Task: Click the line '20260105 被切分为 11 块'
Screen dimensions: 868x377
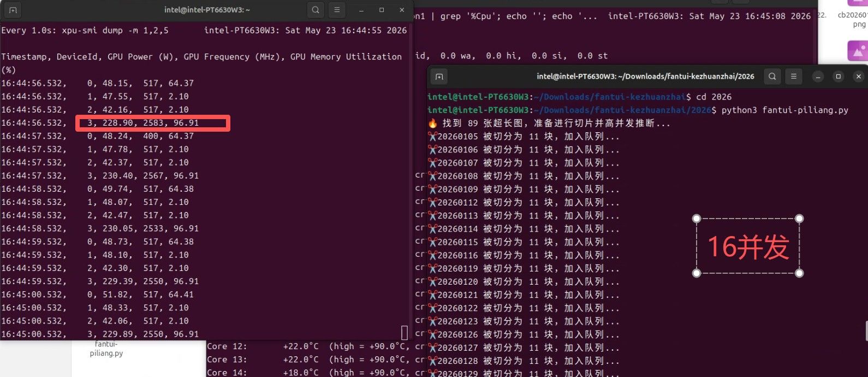Action: [x=524, y=137]
